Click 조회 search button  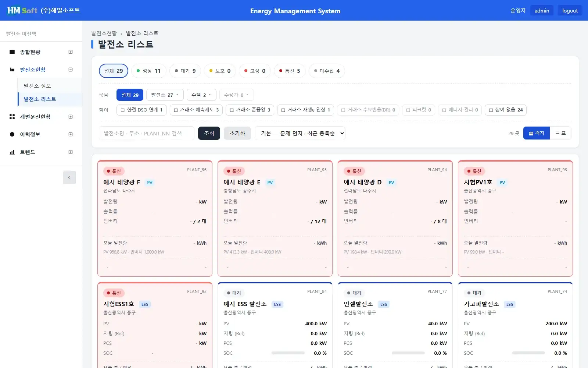pyautogui.click(x=209, y=133)
